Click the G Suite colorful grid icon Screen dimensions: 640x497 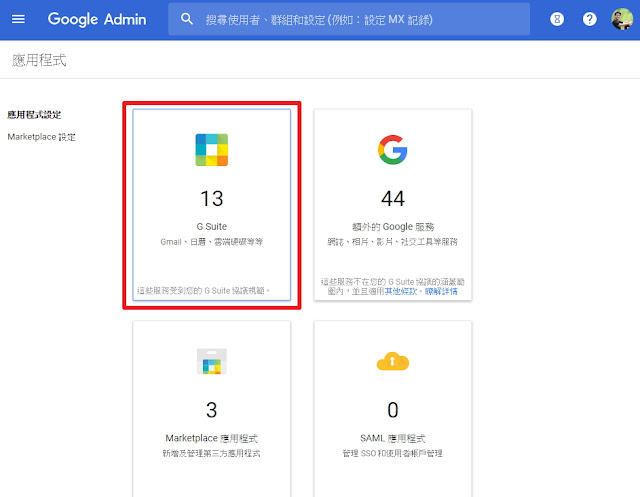(211, 150)
